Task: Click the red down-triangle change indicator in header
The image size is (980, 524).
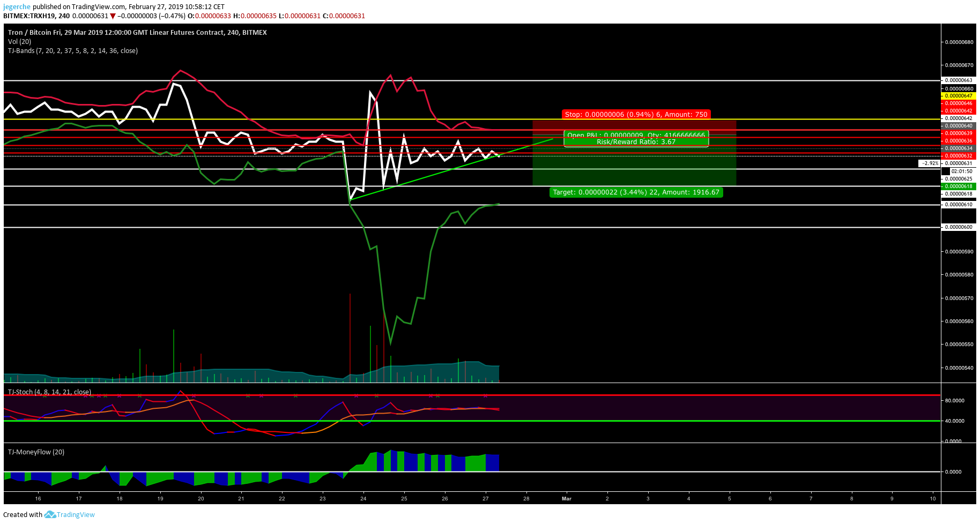Action: 113,16
